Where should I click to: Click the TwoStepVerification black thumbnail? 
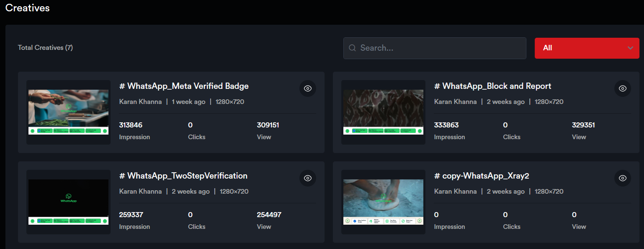pyautogui.click(x=68, y=202)
